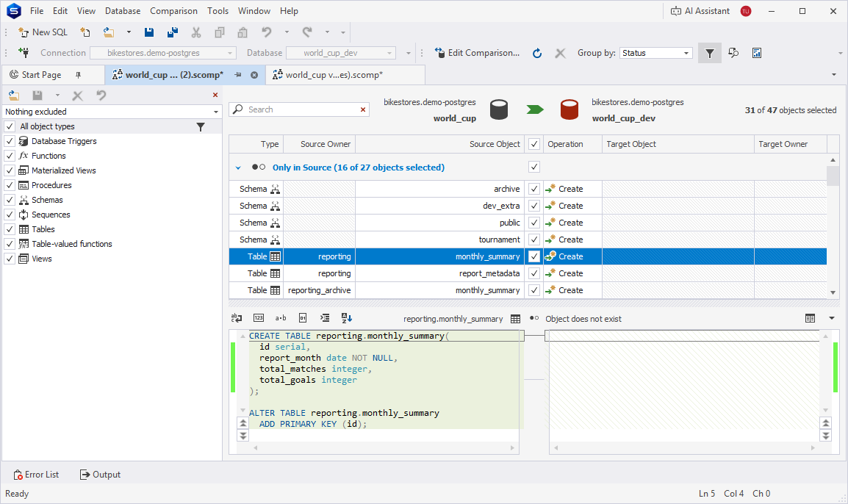The width and height of the screenshot is (848, 504).
Task: Switch to the Start Page tab
Action: [x=42, y=75]
